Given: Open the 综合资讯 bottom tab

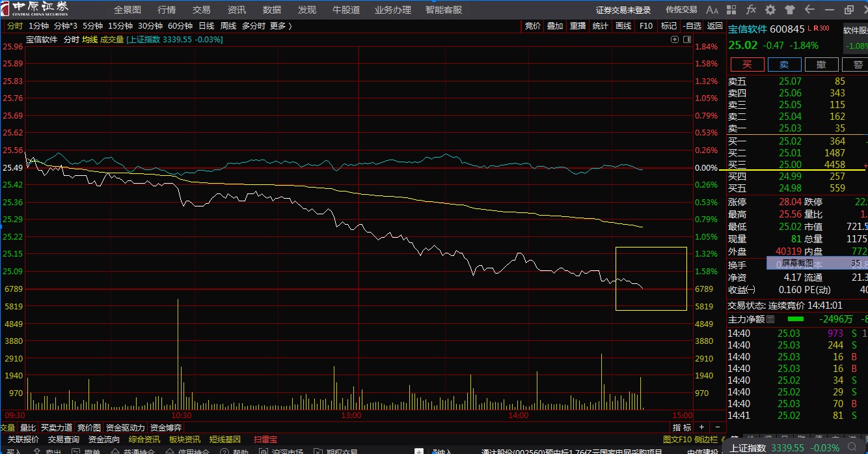Looking at the screenshot, I should pos(144,440).
